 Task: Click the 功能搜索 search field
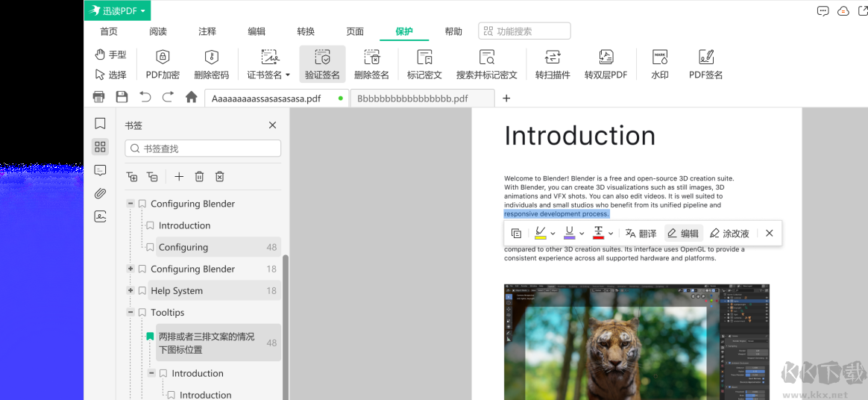tap(524, 31)
